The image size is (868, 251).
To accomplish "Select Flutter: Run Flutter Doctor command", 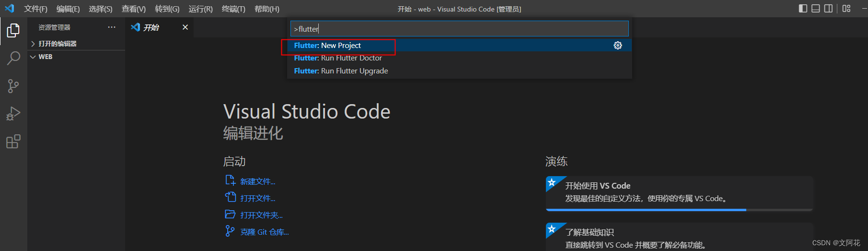I will pos(459,58).
